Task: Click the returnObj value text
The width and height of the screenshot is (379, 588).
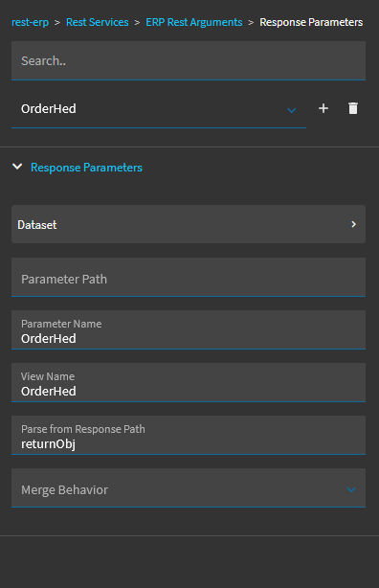Action: (48, 444)
